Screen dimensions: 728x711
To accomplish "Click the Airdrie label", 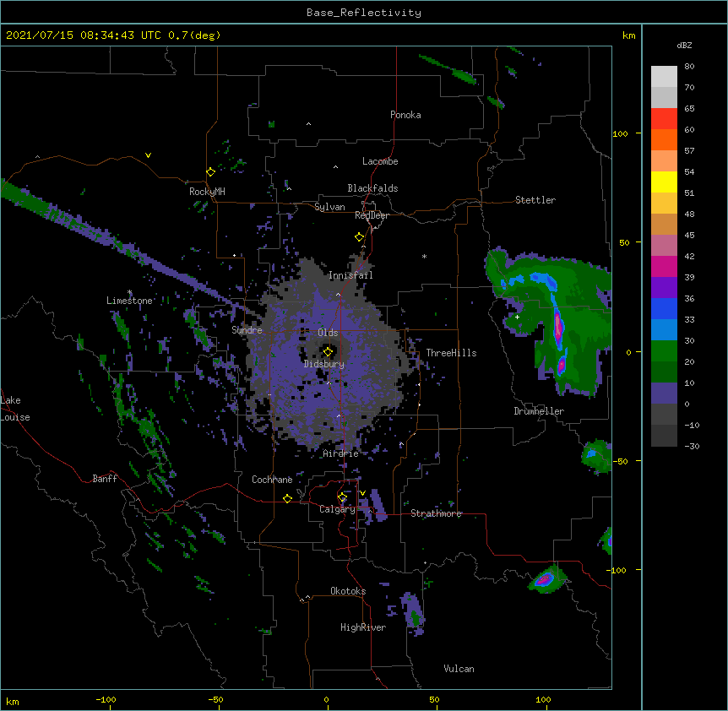I will 341,453.
